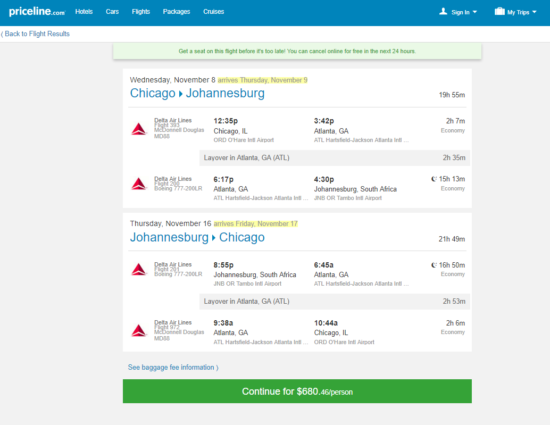Go Back to Flight Results

point(35,34)
